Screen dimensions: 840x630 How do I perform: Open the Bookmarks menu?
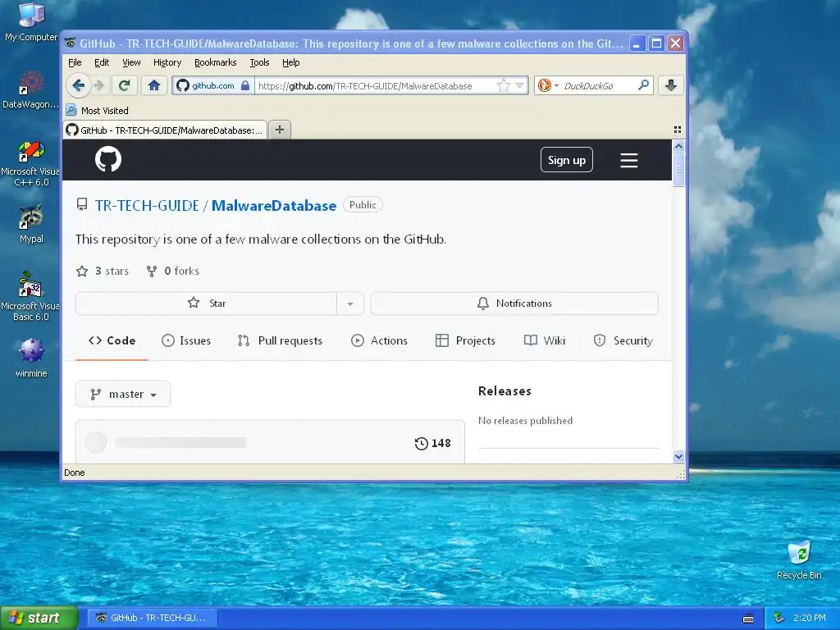click(216, 62)
